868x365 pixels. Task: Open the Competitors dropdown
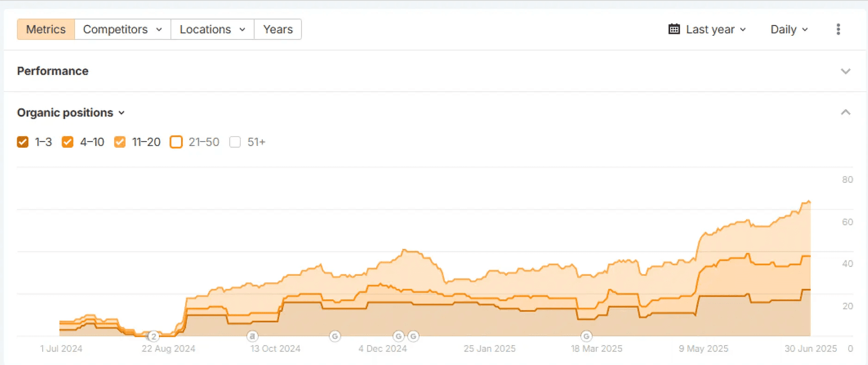(123, 29)
